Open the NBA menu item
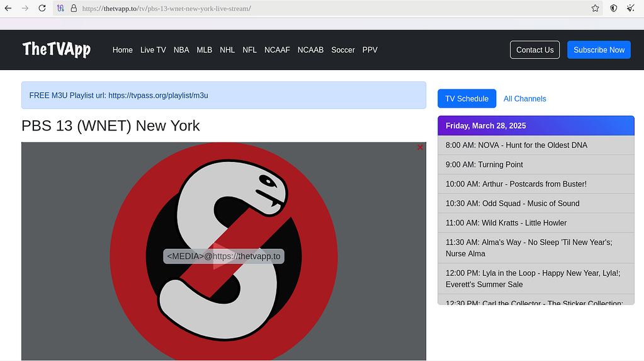This screenshot has width=644, height=361. tap(181, 50)
